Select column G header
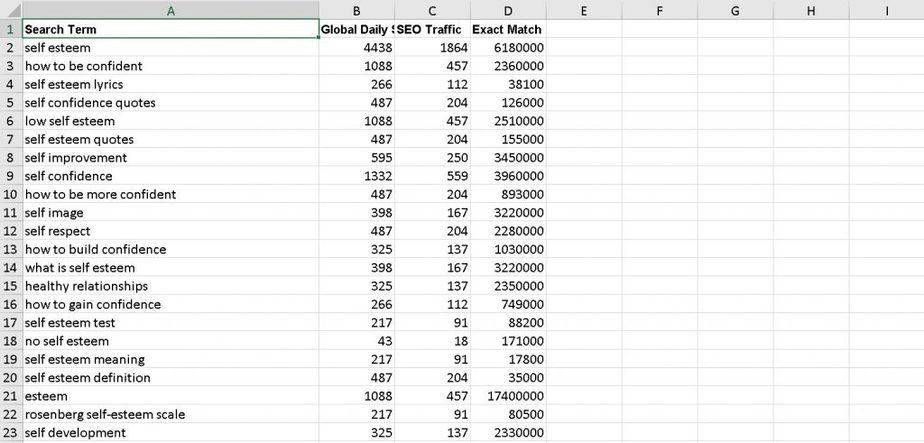The image size is (924, 443). point(735,10)
